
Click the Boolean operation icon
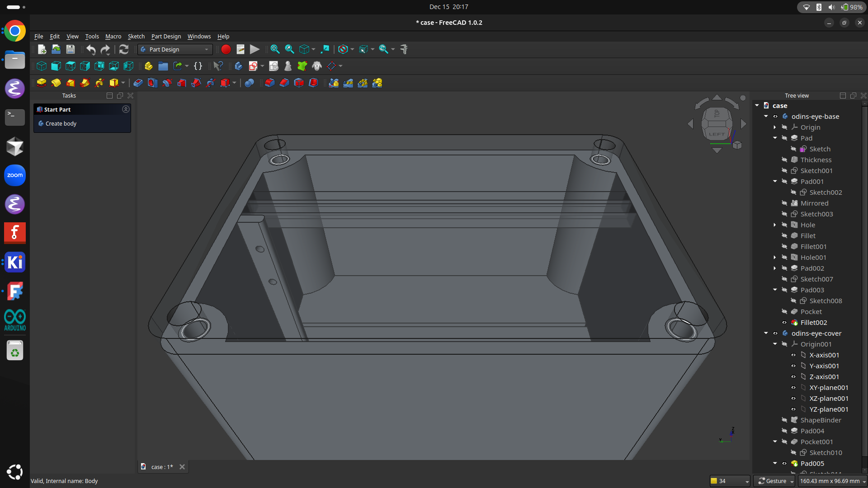[x=249, y=83]
